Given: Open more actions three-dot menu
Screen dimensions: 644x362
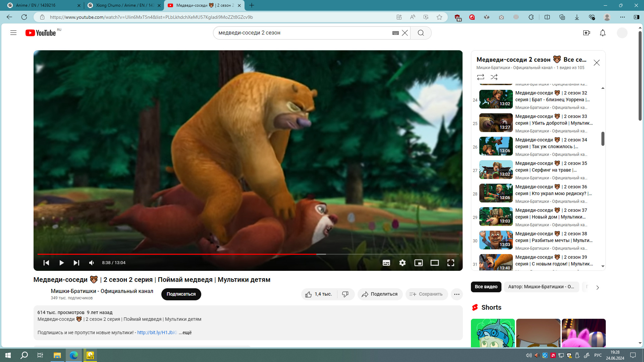Looking at the screenshot, I should (x=457, y=294).
